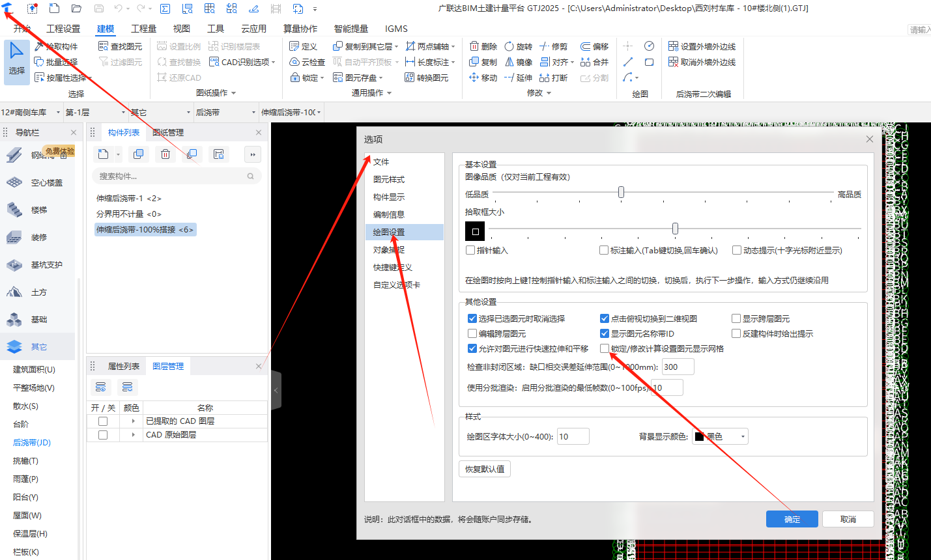
Task: Select 快捷键定义 in options list
Action: [393, 267]
